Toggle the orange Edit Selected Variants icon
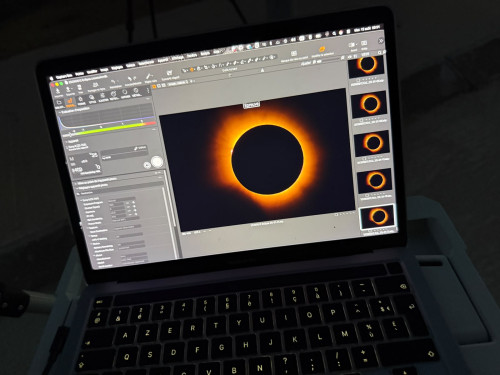Screen dimensions: 500x375 (x=322, y=50)
